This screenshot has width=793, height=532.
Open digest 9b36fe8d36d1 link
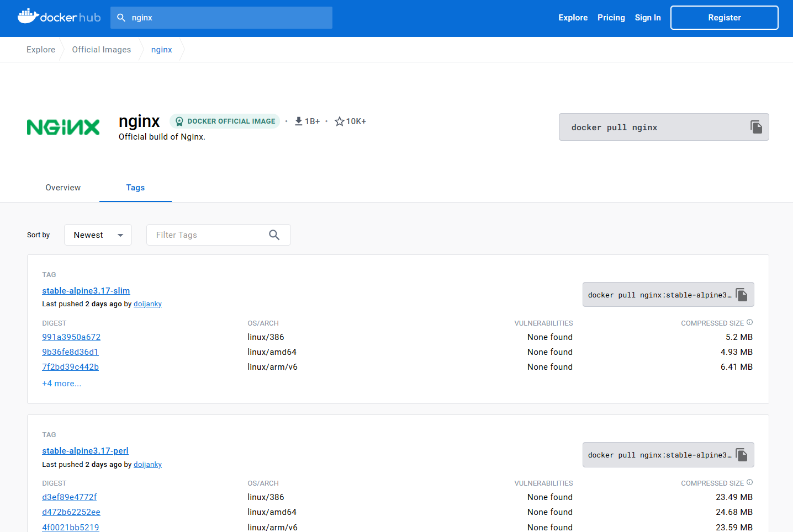pos(70,352)
